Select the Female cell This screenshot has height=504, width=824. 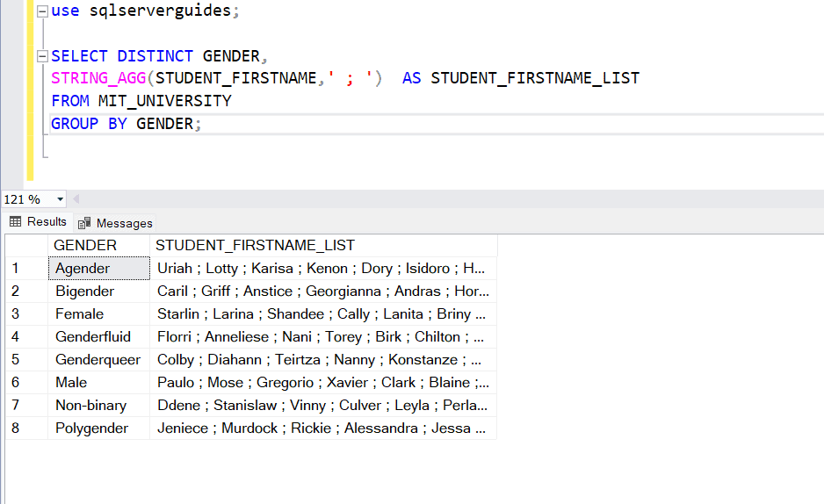click(x=98, y=314)
